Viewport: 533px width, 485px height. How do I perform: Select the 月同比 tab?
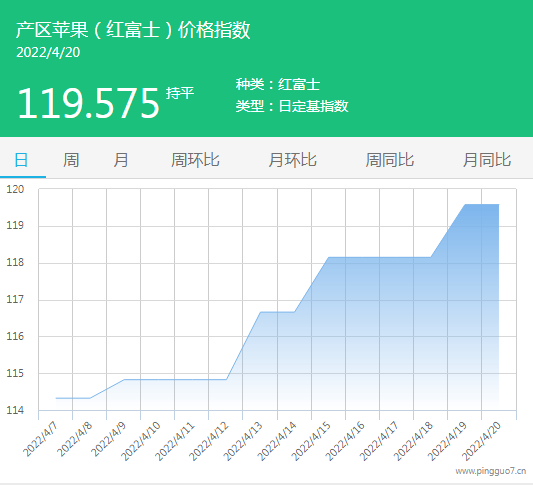[487, 160]
